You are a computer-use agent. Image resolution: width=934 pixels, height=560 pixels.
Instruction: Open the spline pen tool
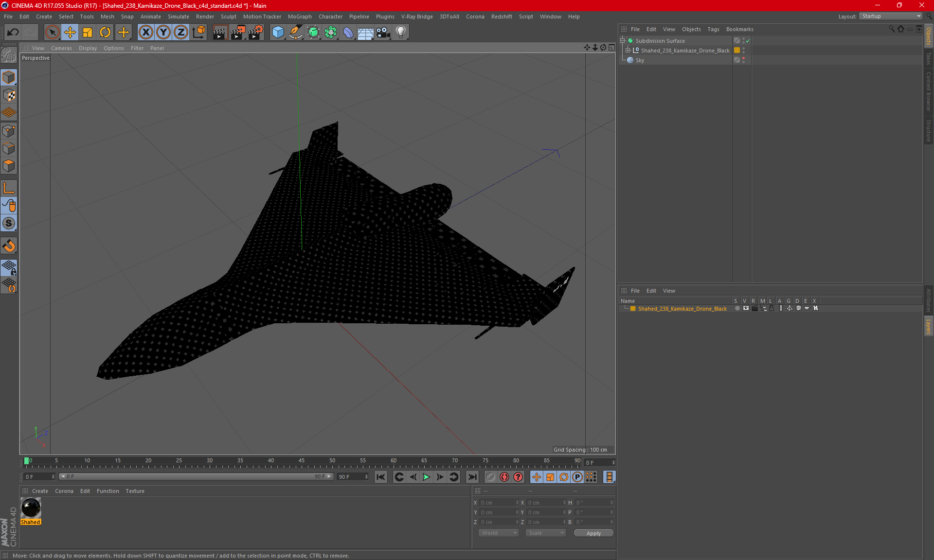pyautogui.click(x=296, y=33)
